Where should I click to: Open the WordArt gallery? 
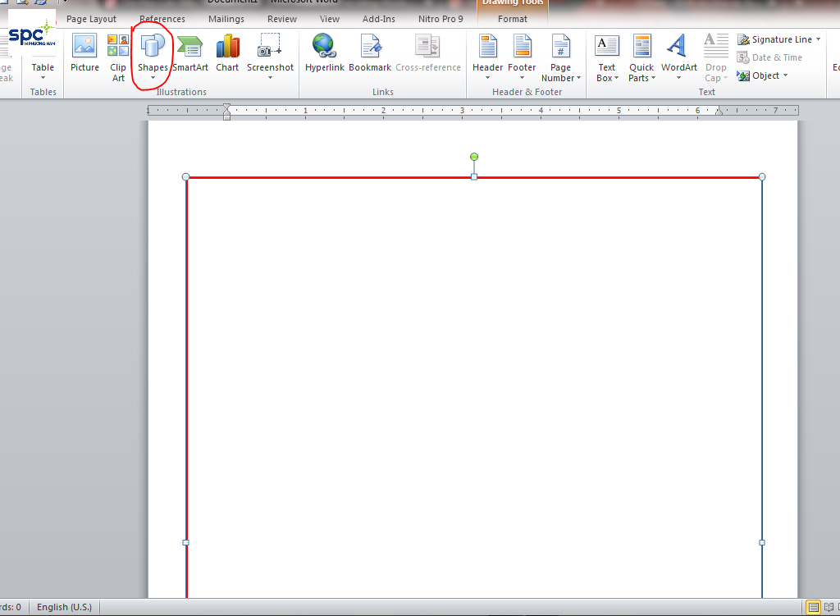pyautogui.click(x=678, y=57)
